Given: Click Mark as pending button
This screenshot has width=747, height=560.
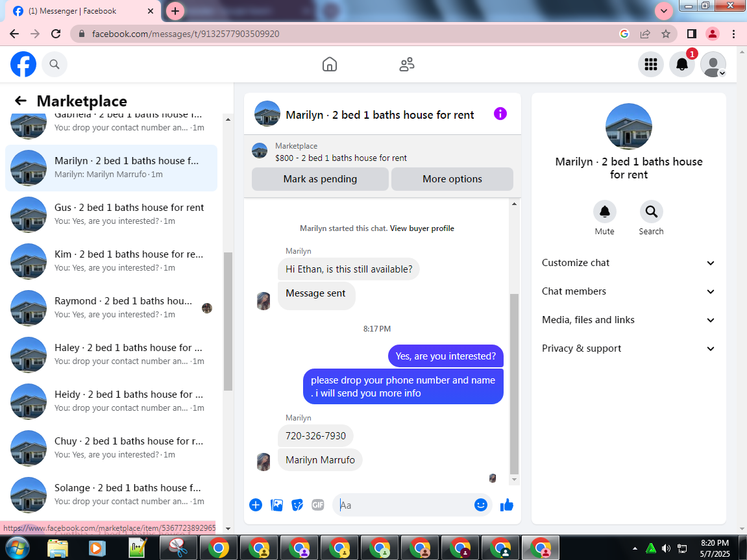Looking at the screenshot, I should [320, 179].
